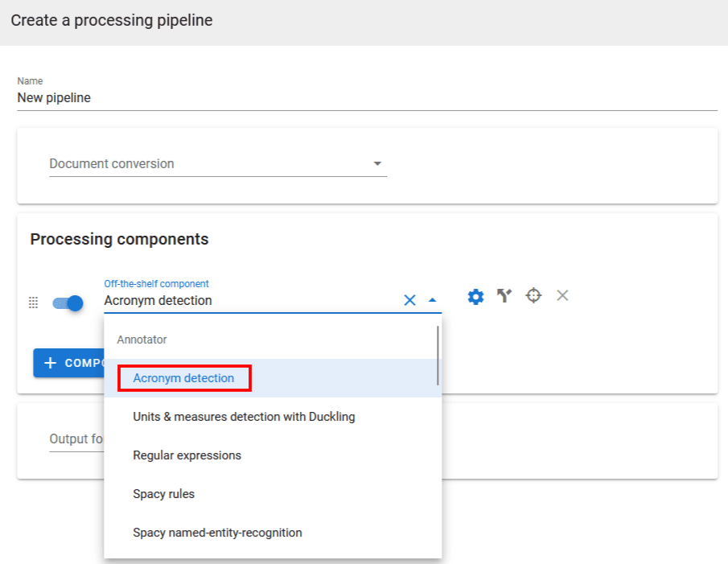Remove component with the gray X icon
The image size is (728, 564).
(562, 295)
